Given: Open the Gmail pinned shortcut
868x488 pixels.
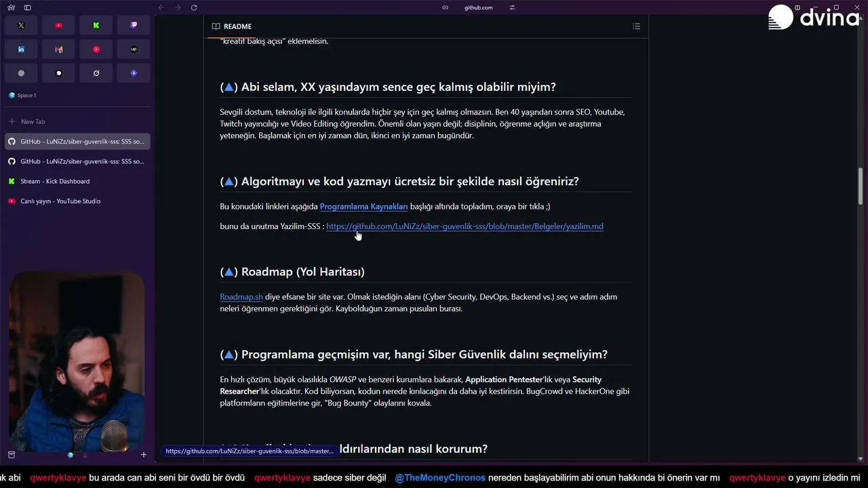Looking at the screenshot, I should point(58,49).
